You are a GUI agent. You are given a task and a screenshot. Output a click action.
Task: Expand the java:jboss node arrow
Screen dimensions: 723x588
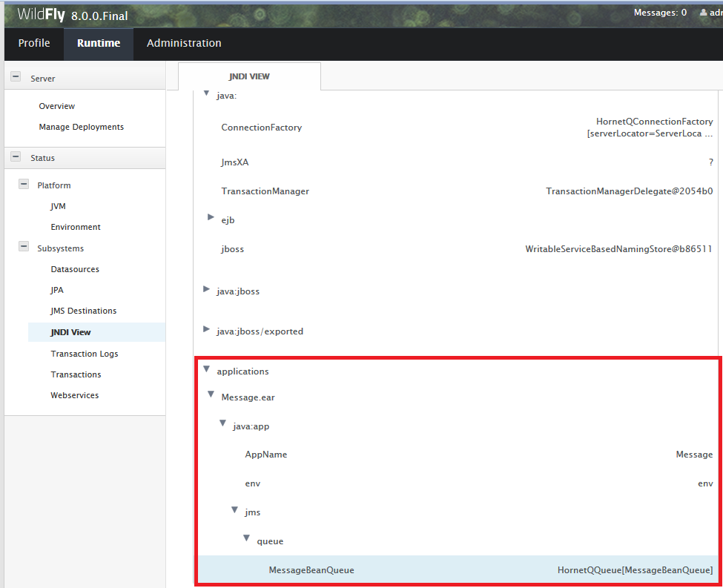(x=207, y=288)
